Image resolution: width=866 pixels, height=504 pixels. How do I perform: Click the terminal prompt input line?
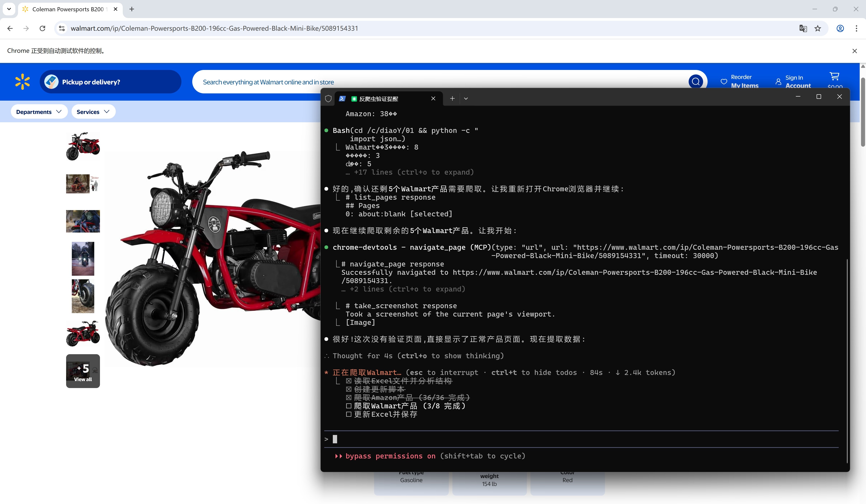[x=581, y=439]
